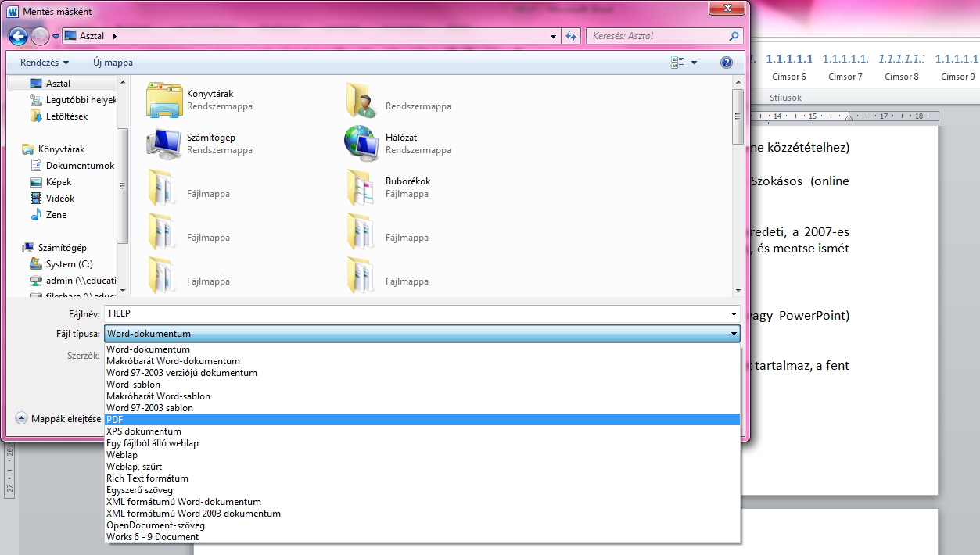Select the Számítógép icon in file list
The height and width of the screenshot is (555, 980).
[x=164, y=143]
